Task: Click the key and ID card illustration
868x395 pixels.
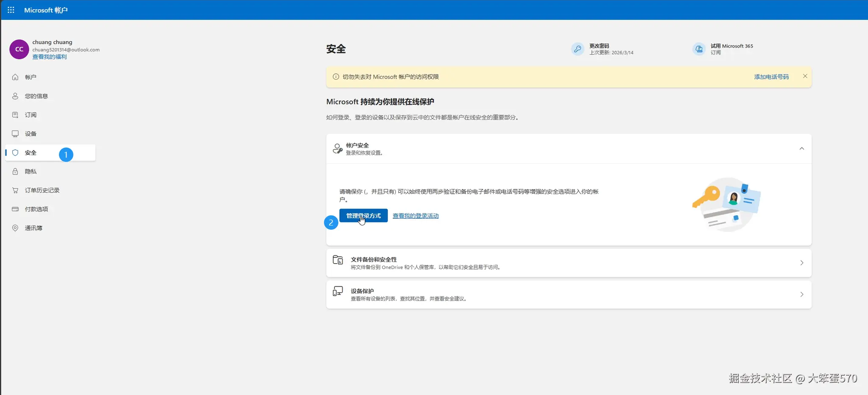Action: pyautogui.click(x=726, y=204)
